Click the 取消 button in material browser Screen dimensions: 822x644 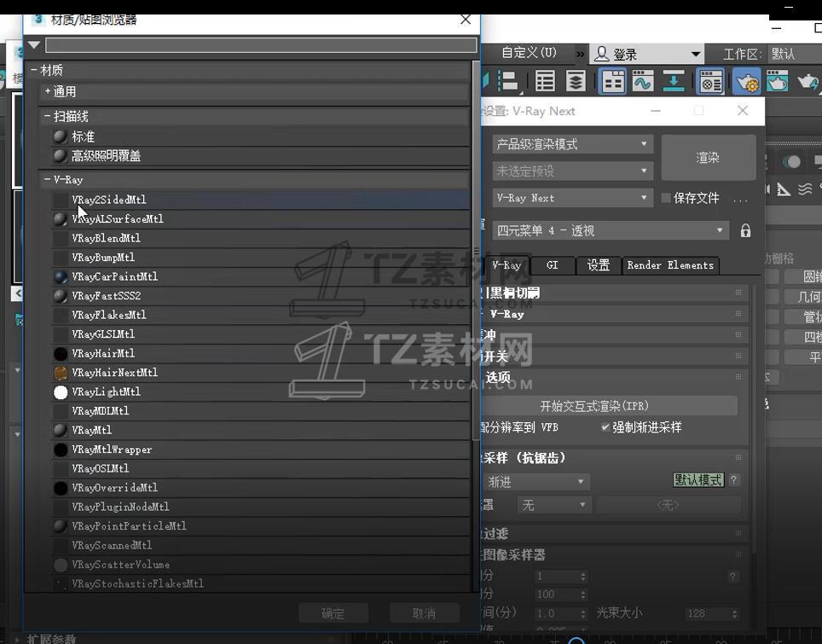(424, 613)
